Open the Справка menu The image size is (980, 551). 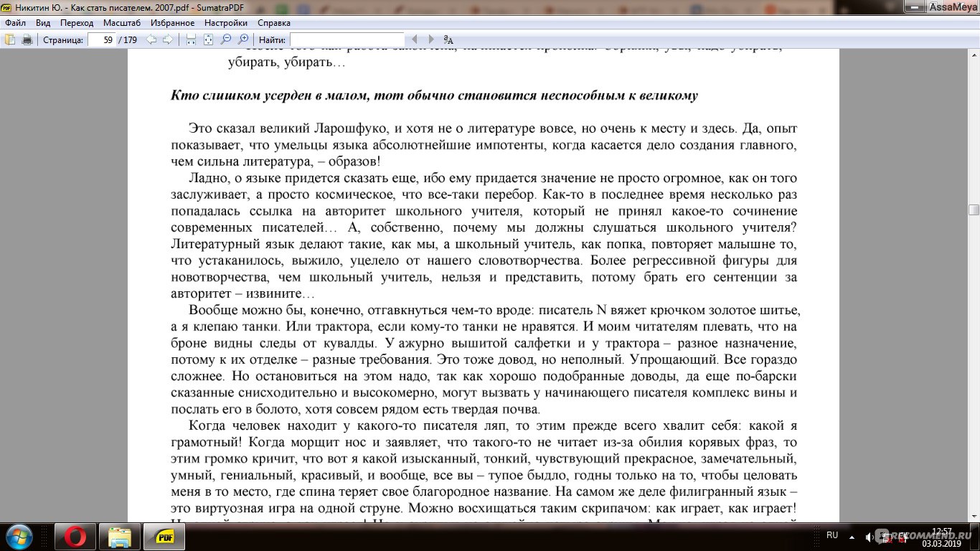click(274, 23)
